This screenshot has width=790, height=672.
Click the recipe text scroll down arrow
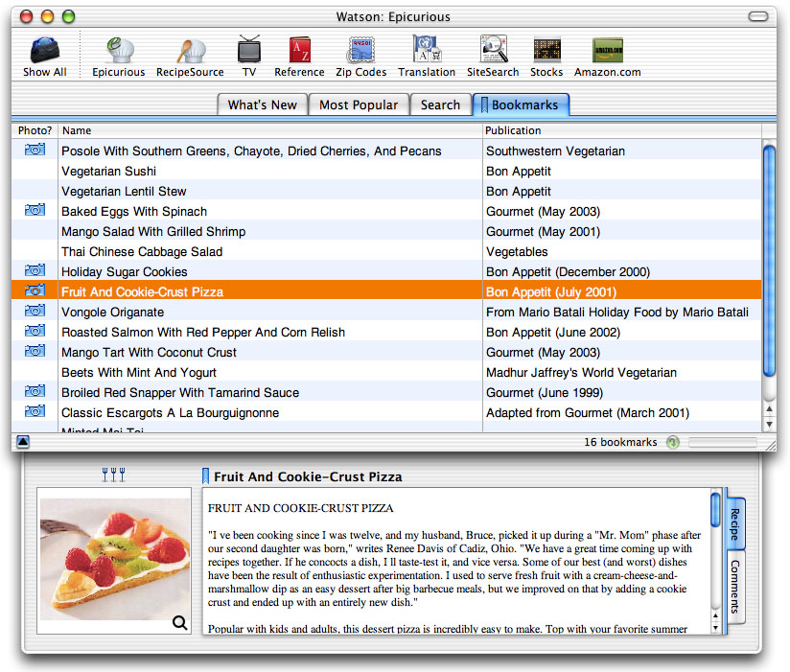[715, 628]
